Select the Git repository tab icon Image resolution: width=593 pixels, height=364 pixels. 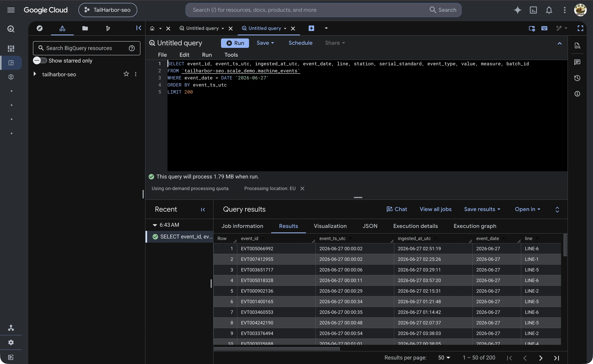point(108,28)
